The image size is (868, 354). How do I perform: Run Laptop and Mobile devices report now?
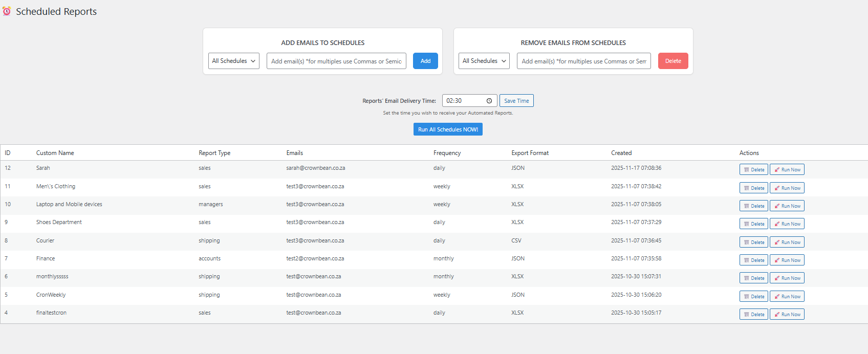(x=787, y=206)
